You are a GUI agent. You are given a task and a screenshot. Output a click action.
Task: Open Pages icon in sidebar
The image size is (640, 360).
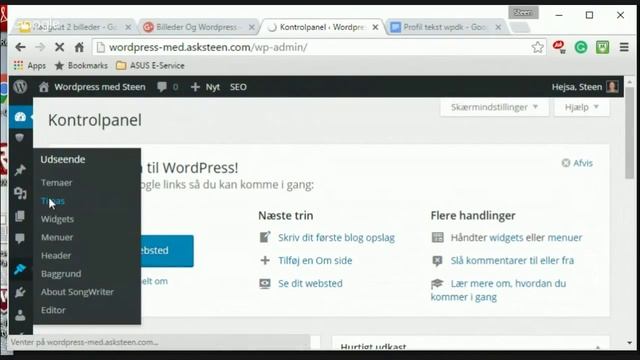[x=20, y=216]
